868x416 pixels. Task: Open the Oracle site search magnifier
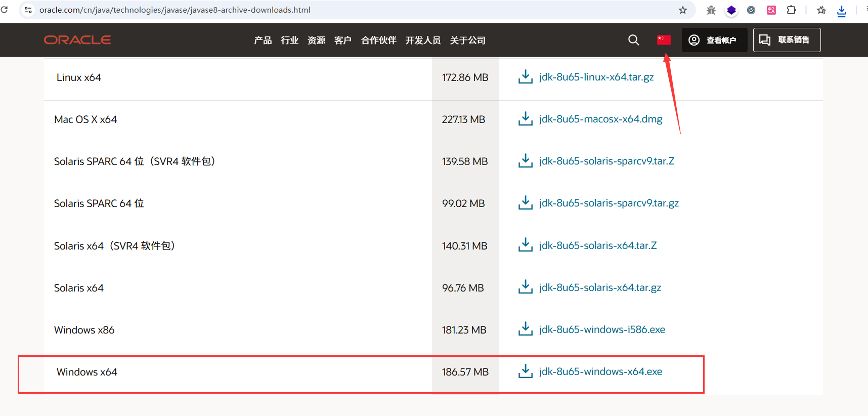[x=634, y=40]
